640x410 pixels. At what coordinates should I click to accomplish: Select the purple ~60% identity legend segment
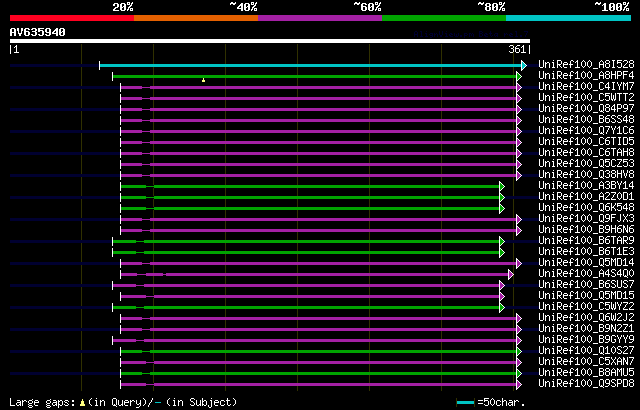[x=320, y=18]
